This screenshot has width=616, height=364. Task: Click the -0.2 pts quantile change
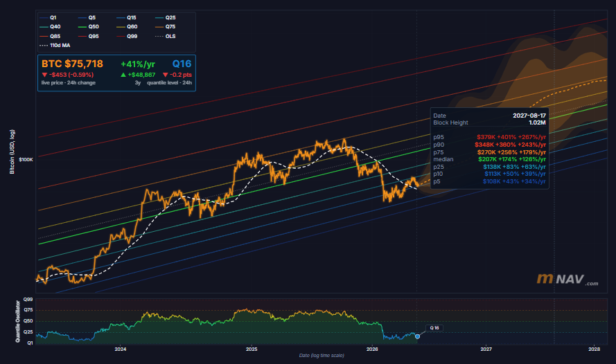tap(177, 75)
